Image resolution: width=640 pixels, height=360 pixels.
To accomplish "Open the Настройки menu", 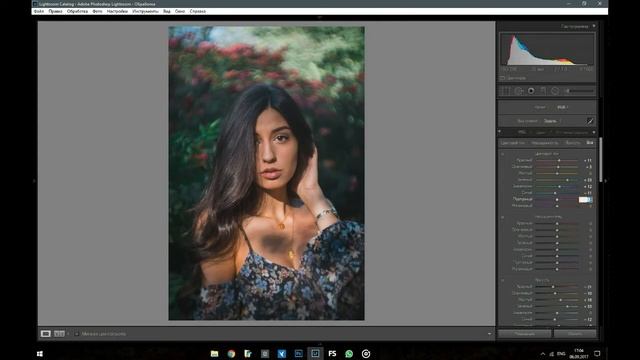I will coord(117,11).
